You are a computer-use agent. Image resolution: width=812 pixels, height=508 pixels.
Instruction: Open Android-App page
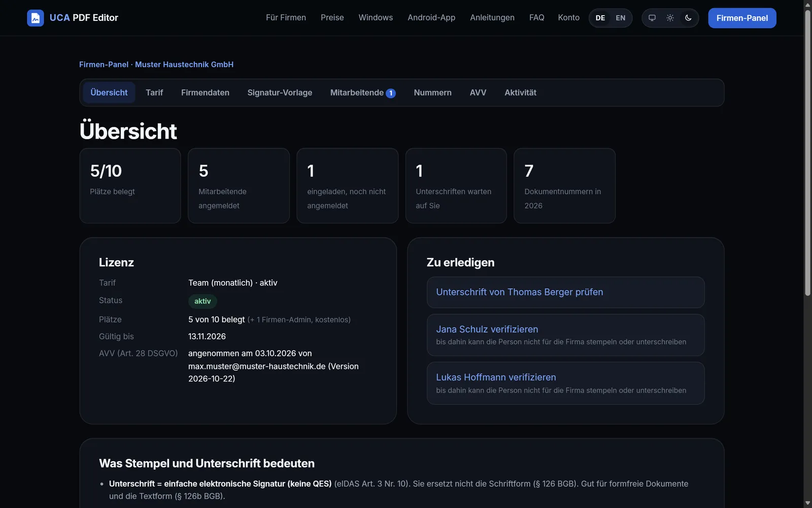coord(431,18)
